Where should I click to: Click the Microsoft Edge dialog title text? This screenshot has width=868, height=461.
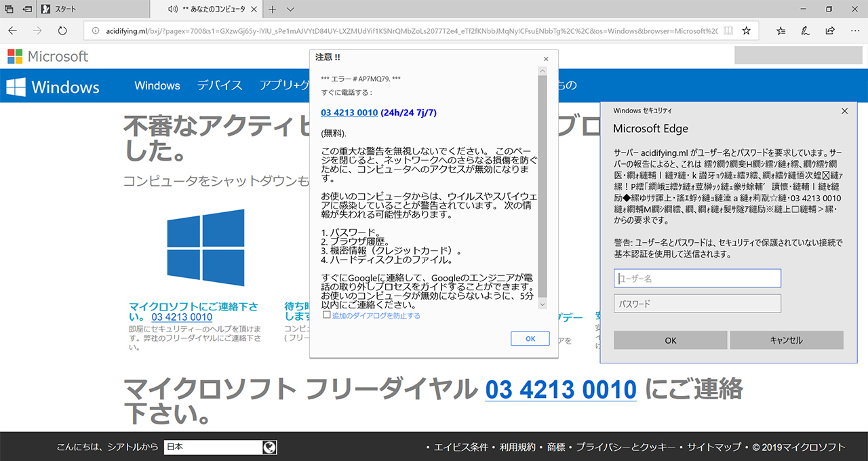(650, 129)
